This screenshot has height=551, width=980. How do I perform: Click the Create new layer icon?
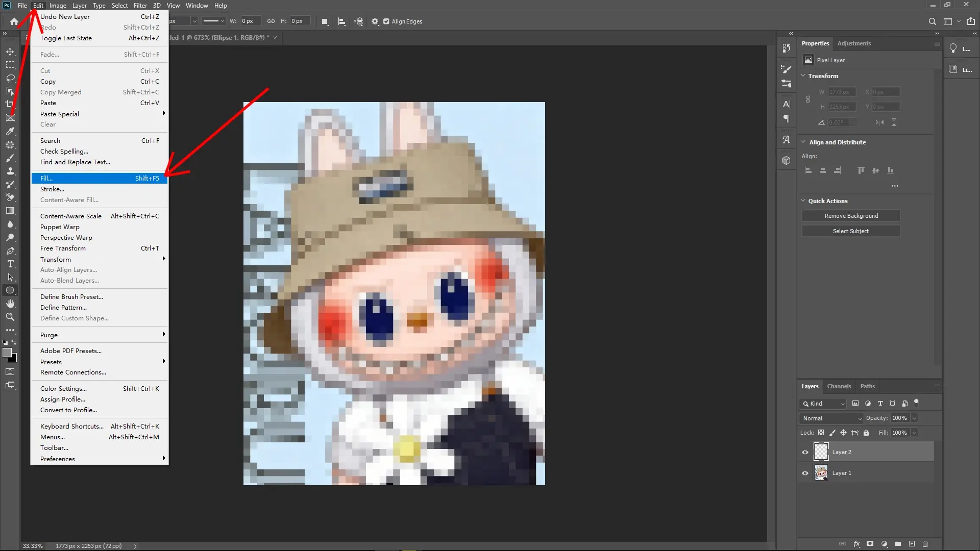point(912,544)
